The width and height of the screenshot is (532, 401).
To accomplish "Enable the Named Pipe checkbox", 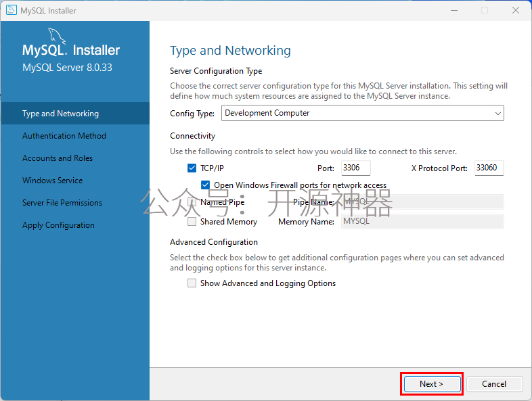I will point(192,202).
